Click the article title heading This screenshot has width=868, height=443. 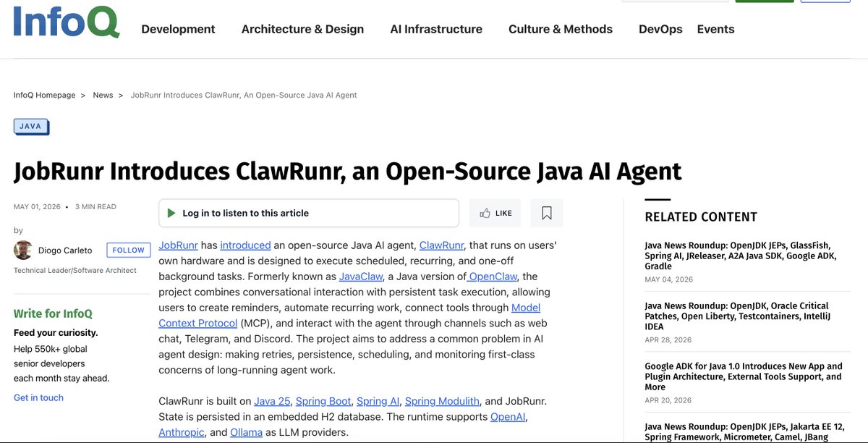coord(347,171)
